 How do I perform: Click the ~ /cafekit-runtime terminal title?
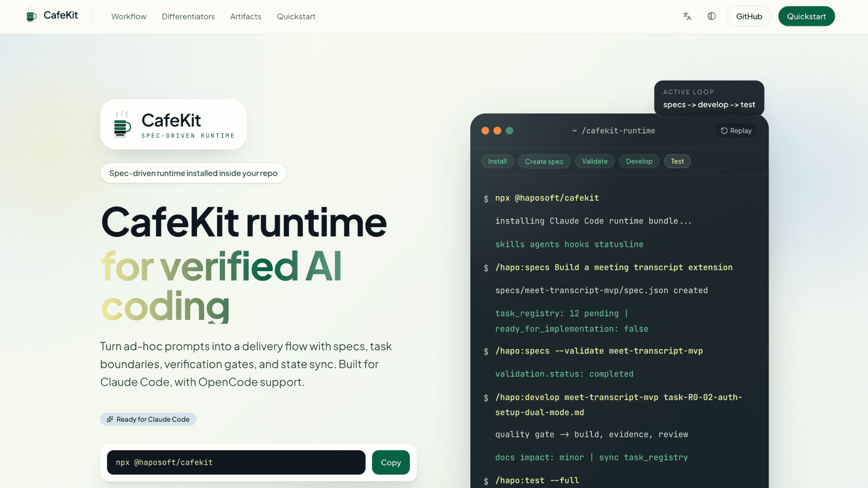tap(613, 131)
